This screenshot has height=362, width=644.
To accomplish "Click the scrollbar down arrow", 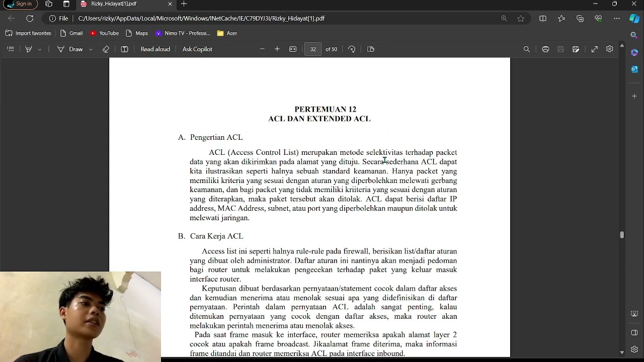I will pyautogui.click(x=622, y=353).
